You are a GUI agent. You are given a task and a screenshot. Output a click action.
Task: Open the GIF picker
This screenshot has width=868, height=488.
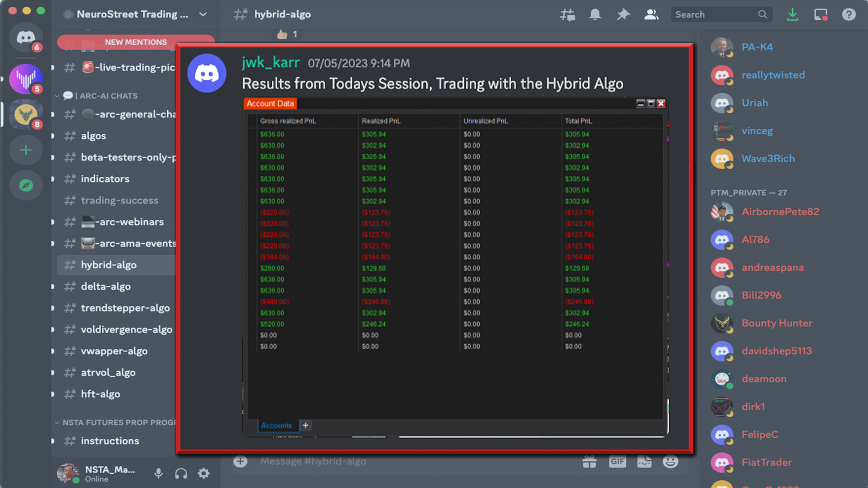click(x=617, y=461)
